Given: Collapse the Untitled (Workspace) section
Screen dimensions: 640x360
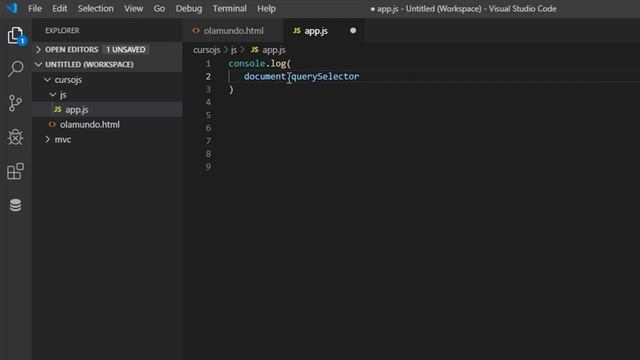Looking at the screenshot, I should click(38, 64).
